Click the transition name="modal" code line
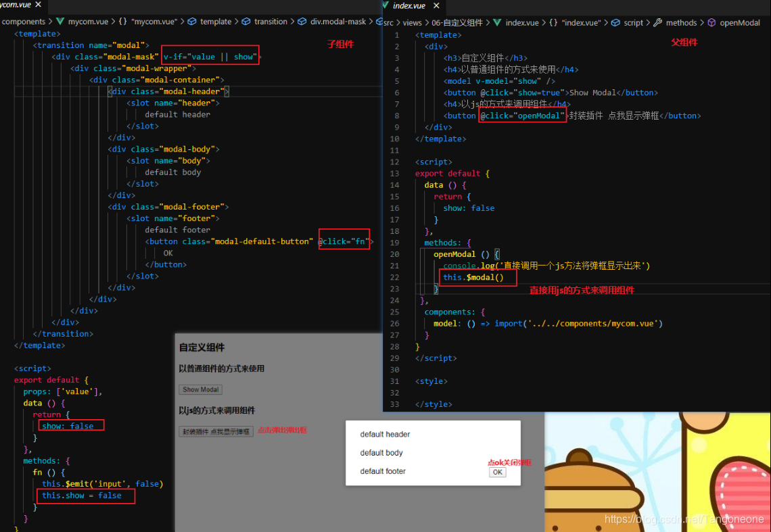 91,45
